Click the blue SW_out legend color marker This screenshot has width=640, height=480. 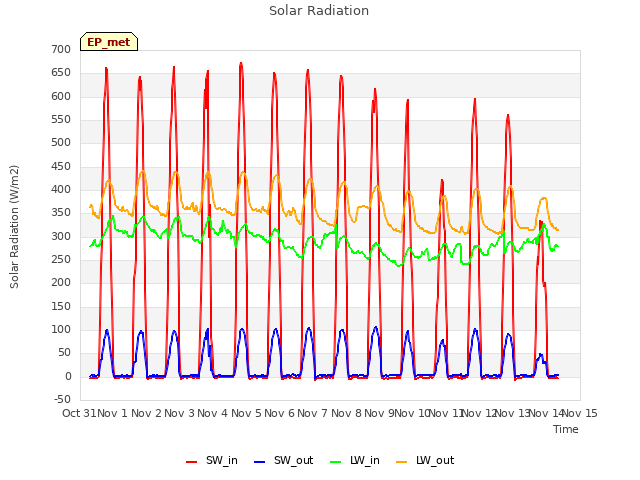(x=260, y=462)
